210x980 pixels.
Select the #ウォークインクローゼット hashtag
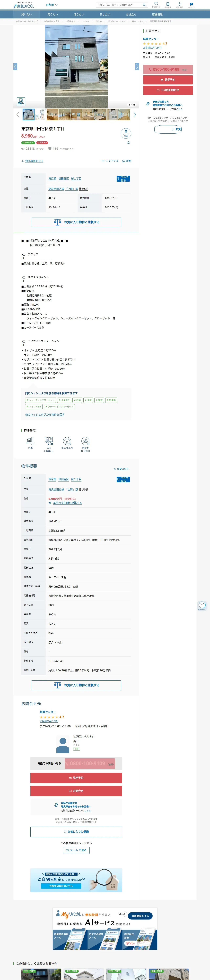point(59,407)
